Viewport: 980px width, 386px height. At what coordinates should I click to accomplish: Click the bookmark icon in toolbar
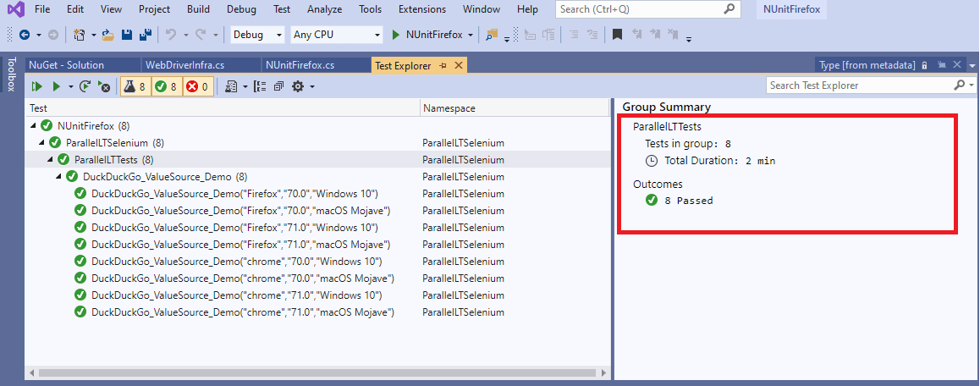point(618,35)
